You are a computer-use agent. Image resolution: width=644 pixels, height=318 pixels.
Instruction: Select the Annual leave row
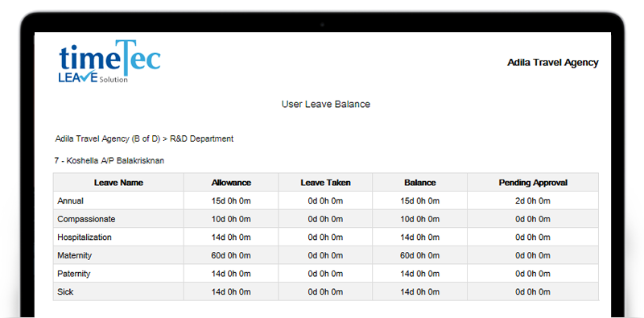coord(326,201)
